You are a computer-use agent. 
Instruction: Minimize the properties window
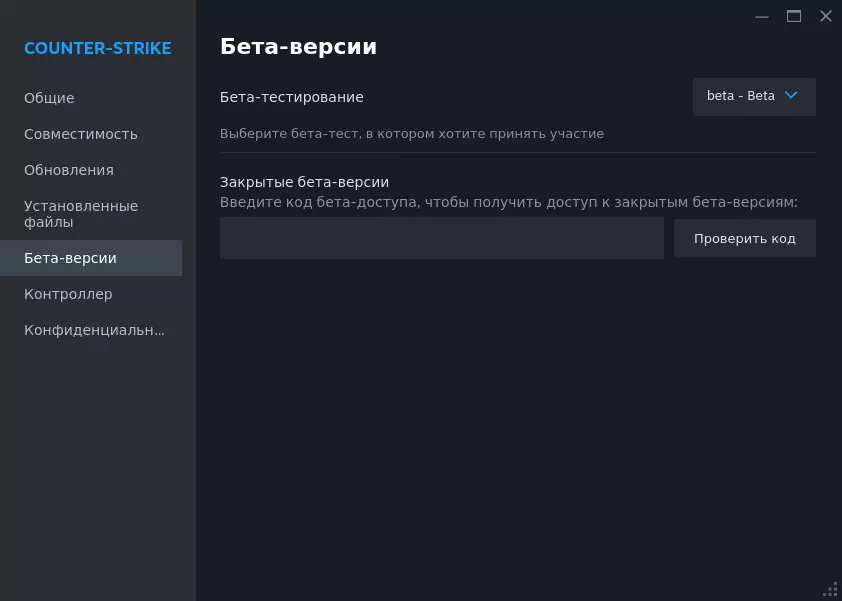762,16
